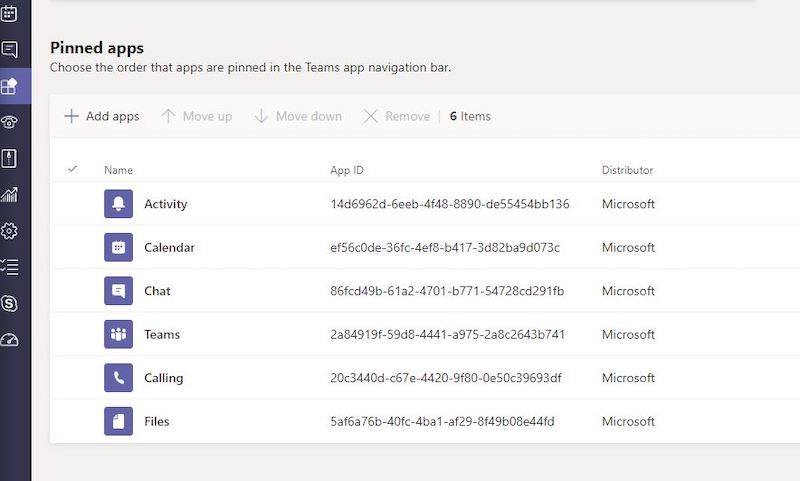Click the Activity bell app icon
This screenshot has width=800, height=481.
[x=118, y=204]
